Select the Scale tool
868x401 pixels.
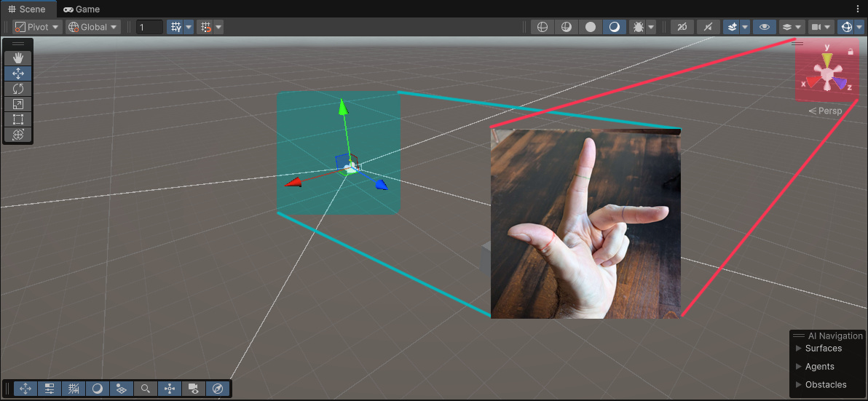[18, 104]
